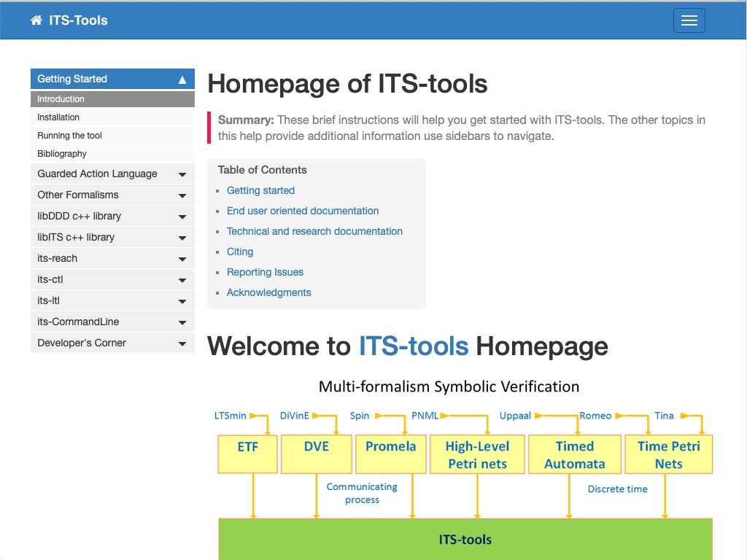Click Communicating process diagram label
This screenshot has height=560, width=747.
[x=362, y=494]
